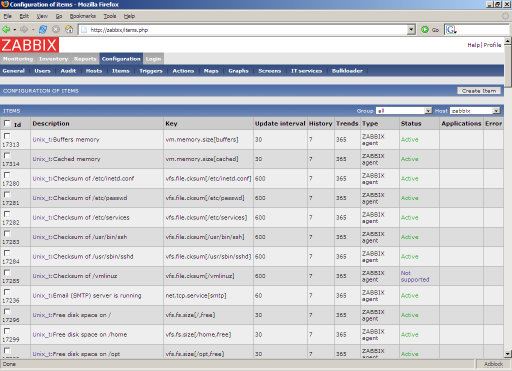The image size is (512, 371).
Task: Open the Bulkloader submenu link
Action: click(x=347, y=71)
